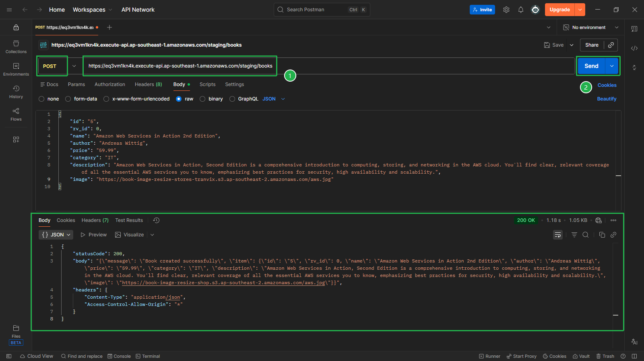Switch to request Params tab
This screenshot has width=644, height=361.
coord(76,84)
